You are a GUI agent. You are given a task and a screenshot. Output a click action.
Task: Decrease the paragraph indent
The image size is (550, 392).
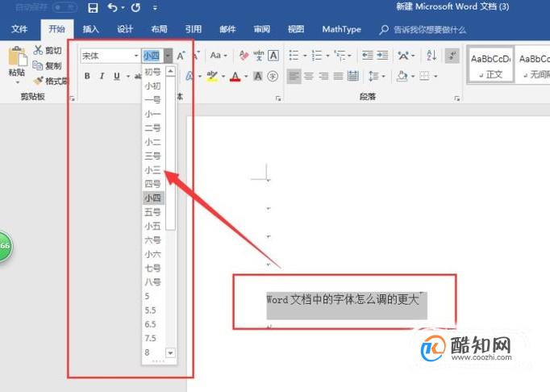[368, 55]
